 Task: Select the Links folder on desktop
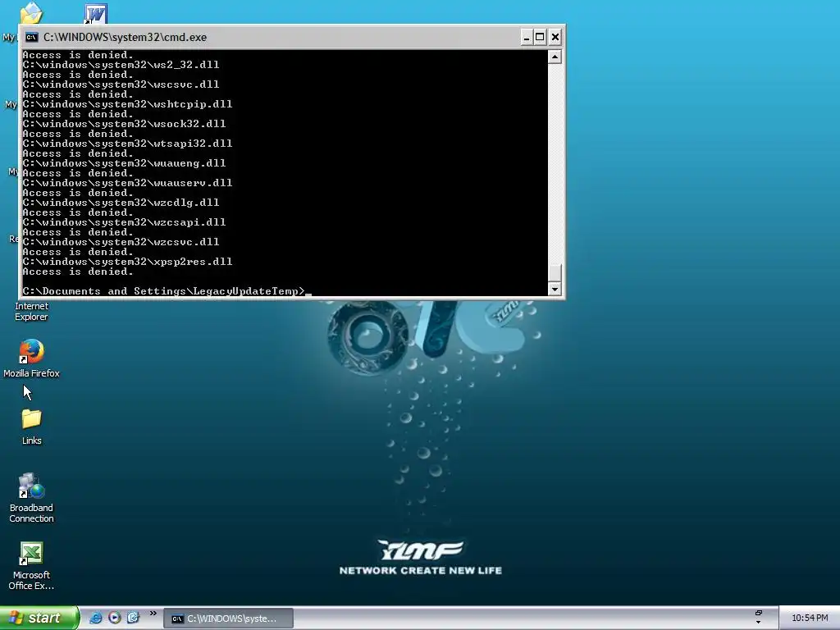(x=31, y=427)
